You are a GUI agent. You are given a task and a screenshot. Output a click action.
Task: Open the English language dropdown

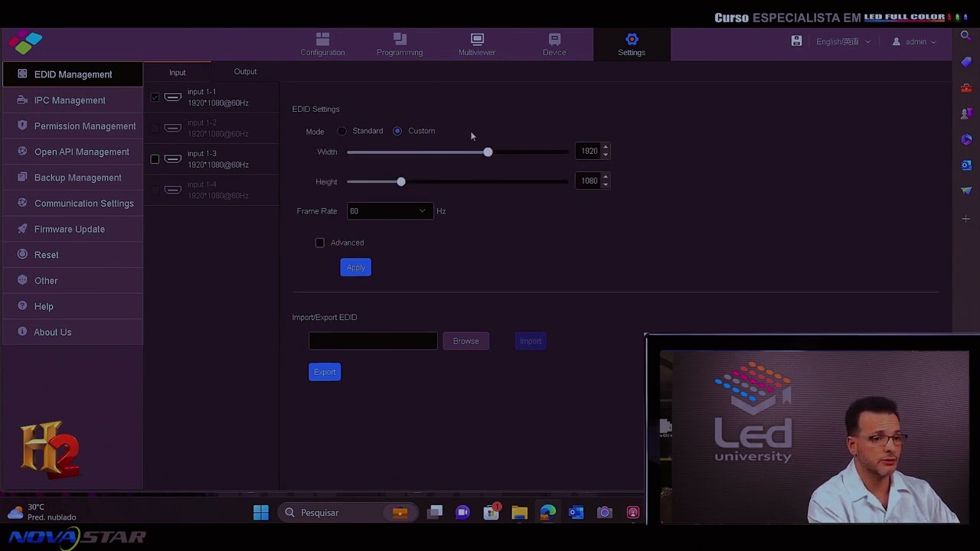843,41
